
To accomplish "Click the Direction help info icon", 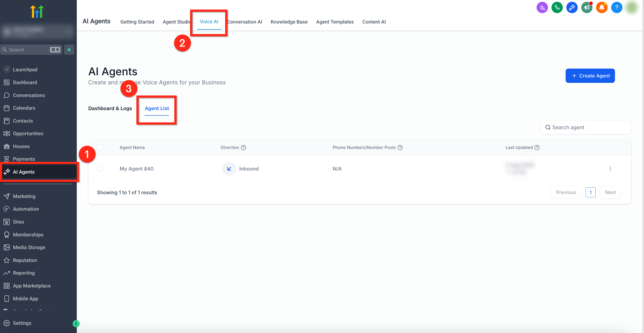I will point(243,148).
